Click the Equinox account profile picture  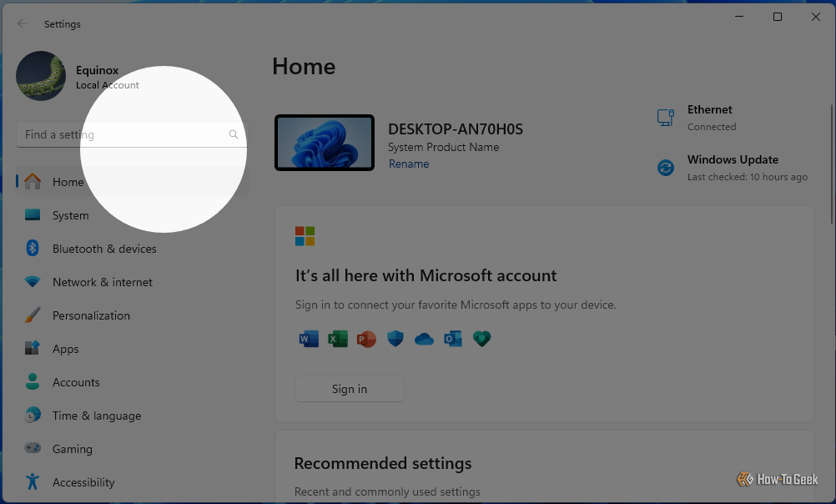40,76
